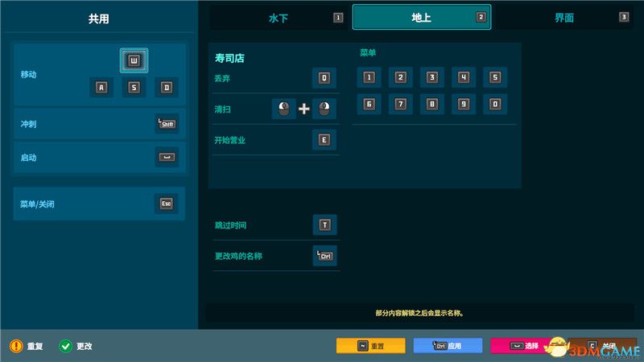Click the orange warning 重复 icon

16,346
